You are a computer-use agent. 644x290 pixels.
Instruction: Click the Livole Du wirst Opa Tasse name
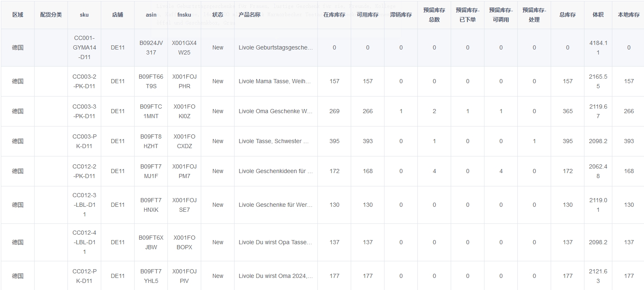click(275, 242)
